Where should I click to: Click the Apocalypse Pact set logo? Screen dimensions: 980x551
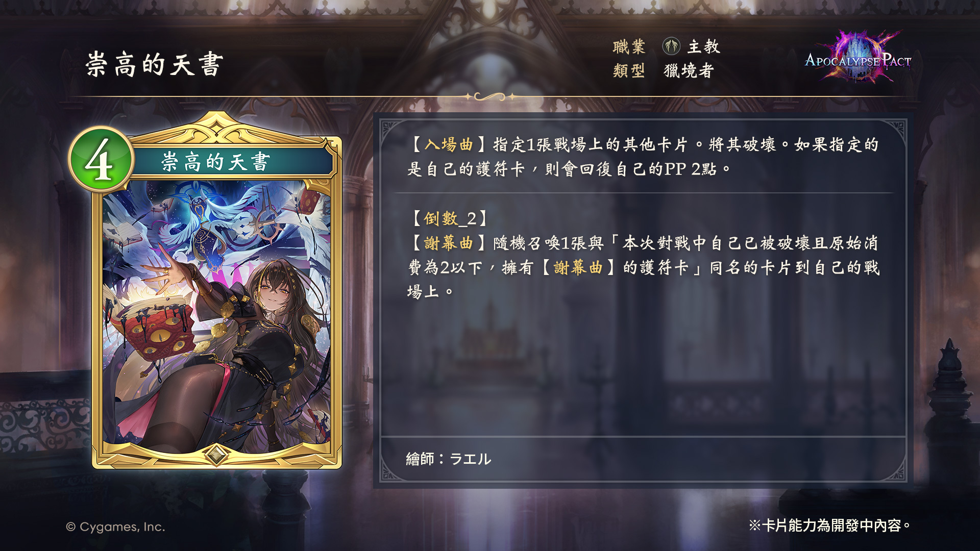(x=859, y=57)
